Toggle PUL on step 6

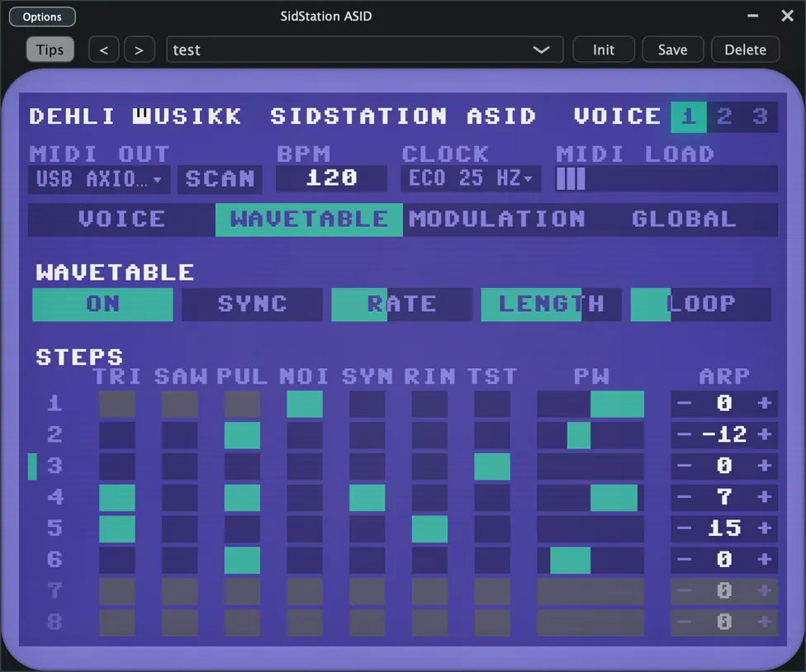click(x=242, y=560)
